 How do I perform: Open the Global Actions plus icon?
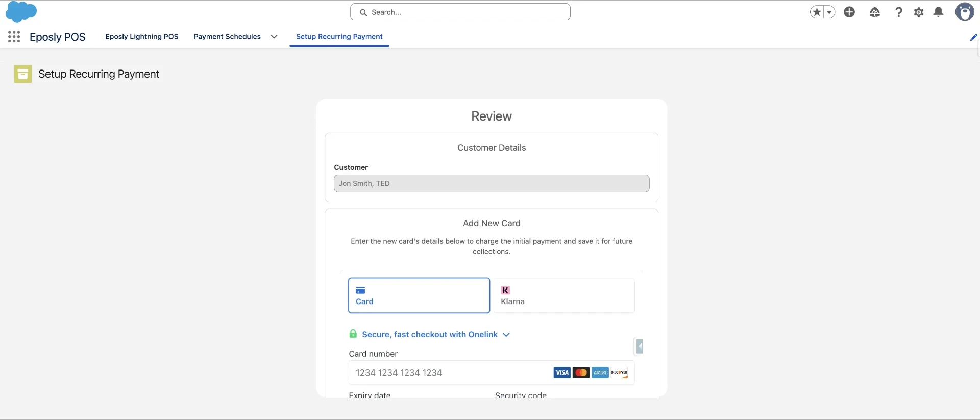pyautogui.click(x=849, y=12)
